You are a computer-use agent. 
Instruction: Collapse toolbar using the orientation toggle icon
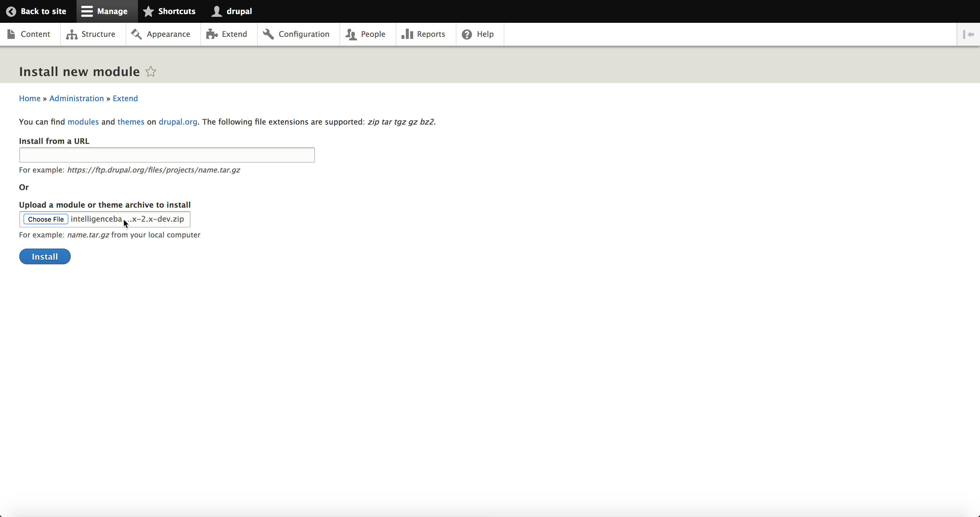[968, 34]
